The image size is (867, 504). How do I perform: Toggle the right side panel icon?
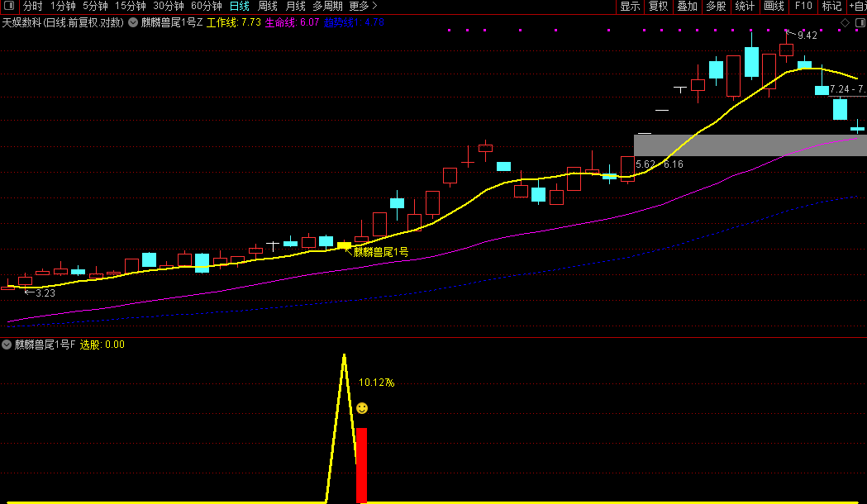coord(860,22)
